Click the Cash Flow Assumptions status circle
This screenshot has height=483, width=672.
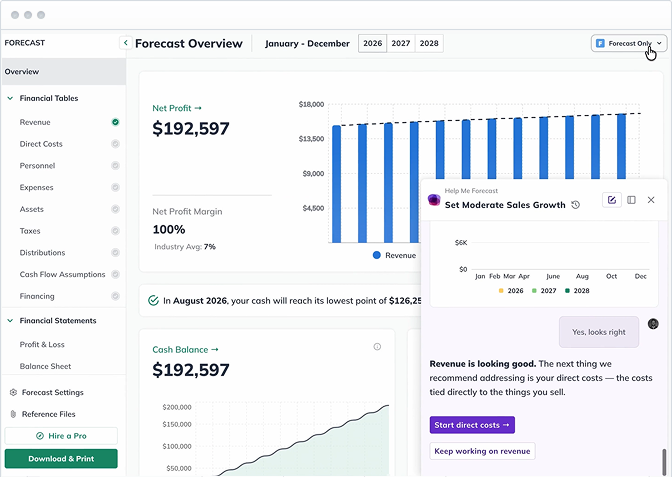(115, 274)
